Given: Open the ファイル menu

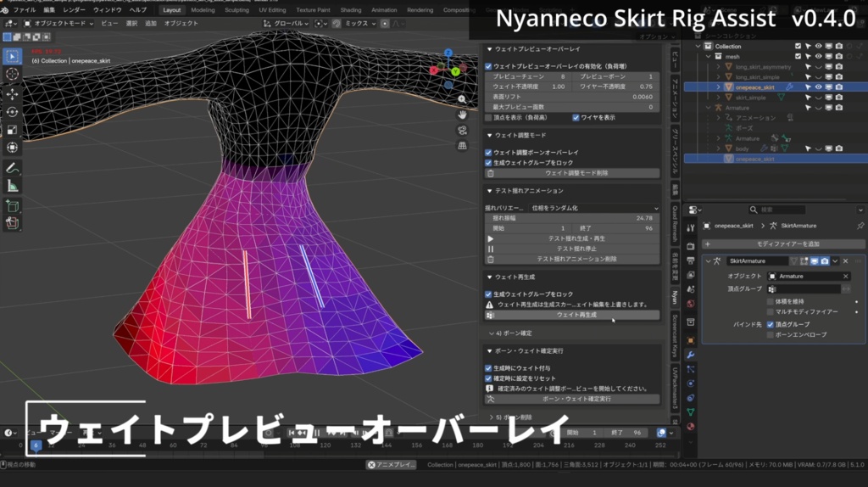Looking at the screenshot, I should coord(25,10).
